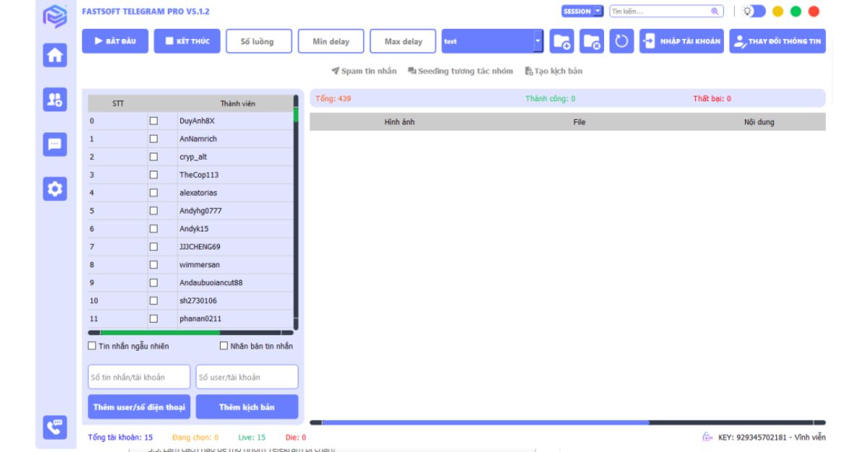Click the search magnifier icon

(x=715, y=12)
